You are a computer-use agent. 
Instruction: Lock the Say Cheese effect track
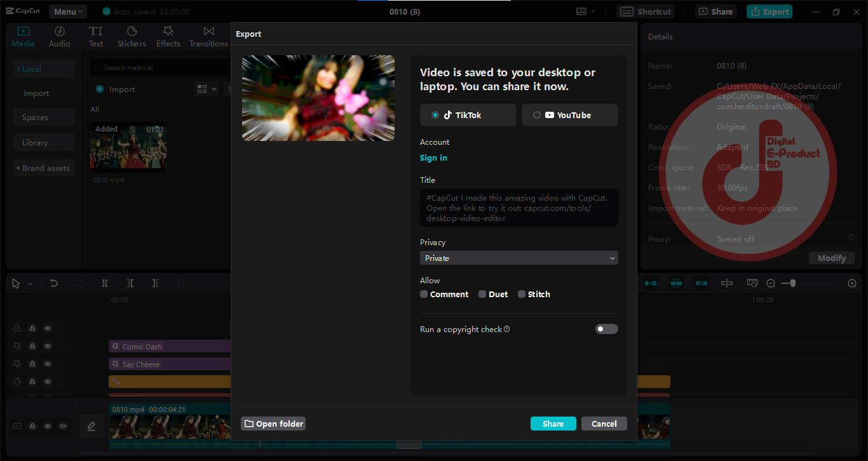click(32, 364)
